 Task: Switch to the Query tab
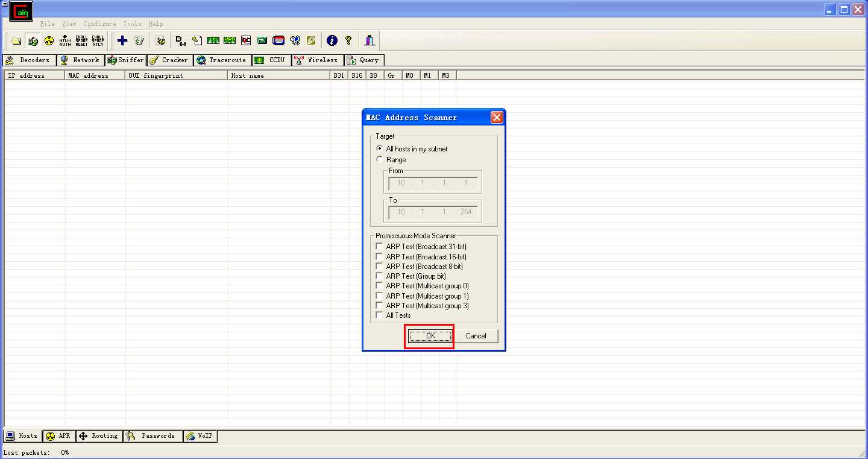pyautogui.click(x=364, y=60)
